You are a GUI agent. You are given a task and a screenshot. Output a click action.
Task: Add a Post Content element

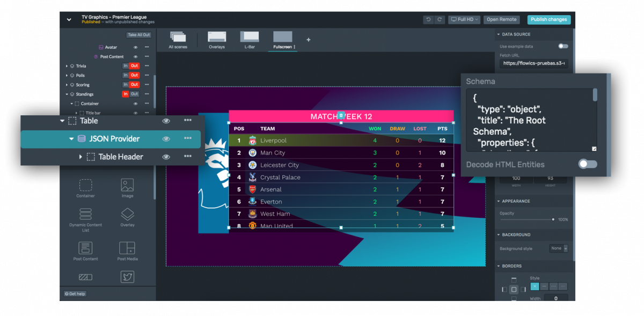[x=85, y=251]
